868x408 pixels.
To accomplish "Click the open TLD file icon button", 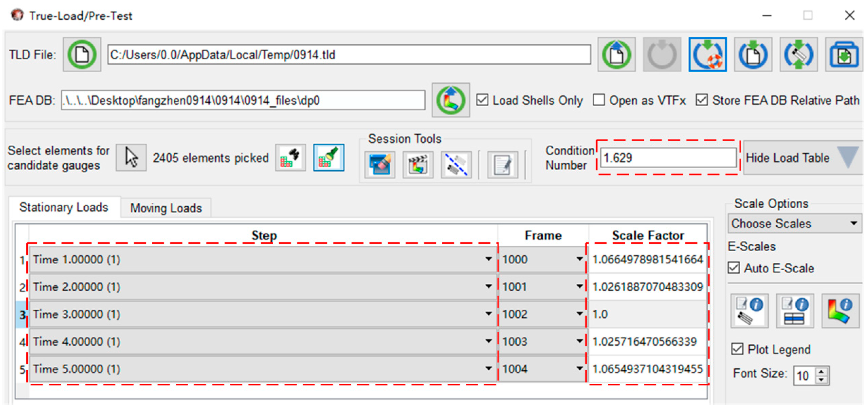I will [x=82, y=54].
